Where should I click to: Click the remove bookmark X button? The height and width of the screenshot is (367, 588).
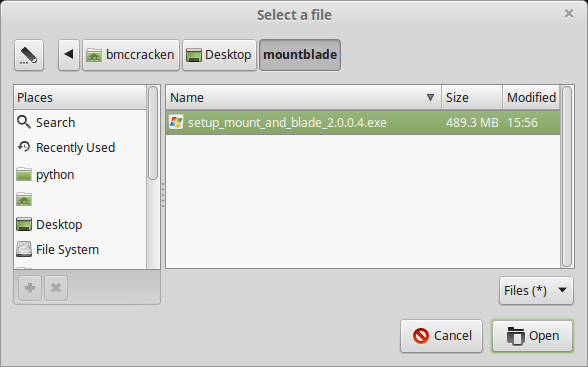point(56,288)
